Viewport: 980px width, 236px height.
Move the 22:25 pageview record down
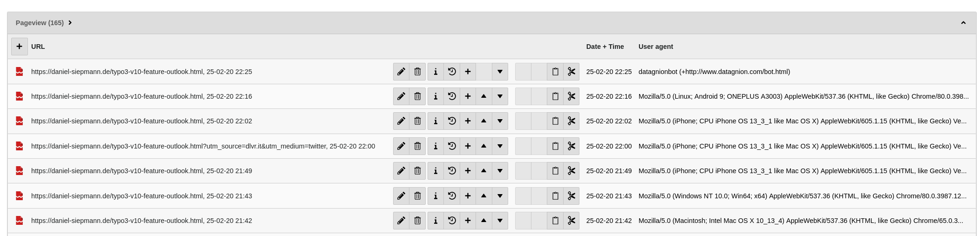click(x=500, y=72)
